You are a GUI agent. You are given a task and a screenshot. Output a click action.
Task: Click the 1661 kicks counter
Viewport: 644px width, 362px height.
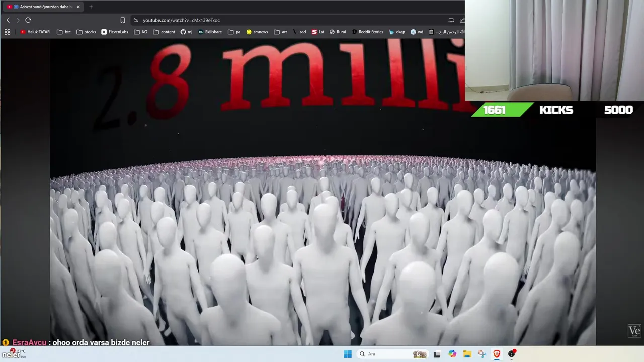[494, 110]
